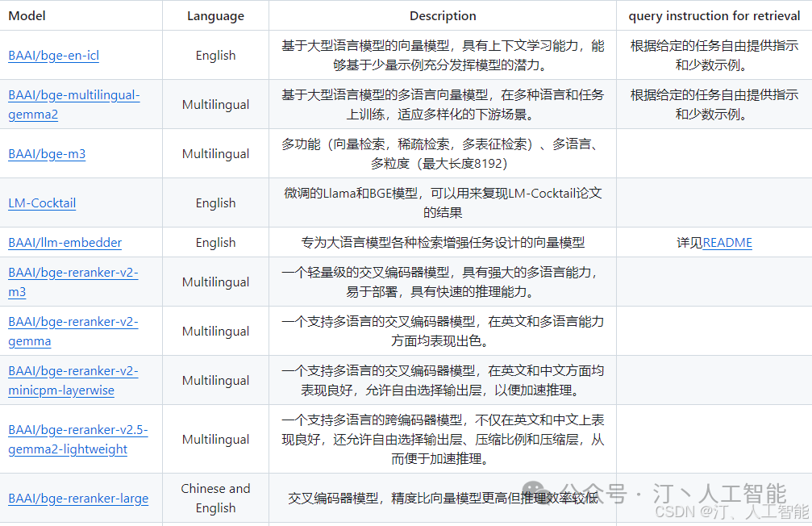Click the Chinese and English language cell

215,499
